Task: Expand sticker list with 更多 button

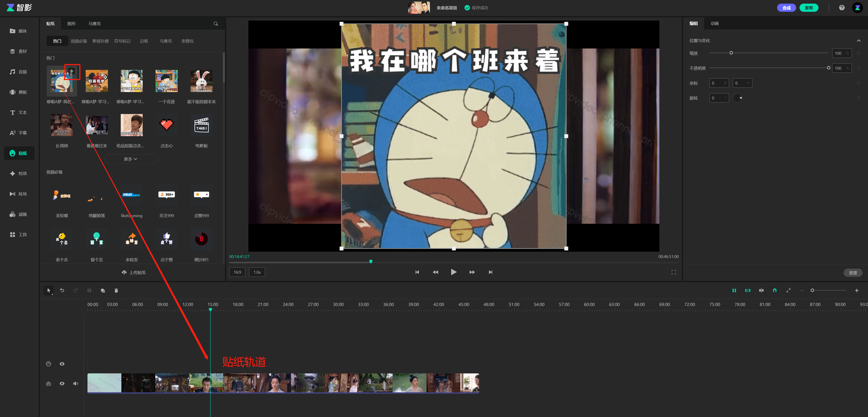Action: (131, 159)
